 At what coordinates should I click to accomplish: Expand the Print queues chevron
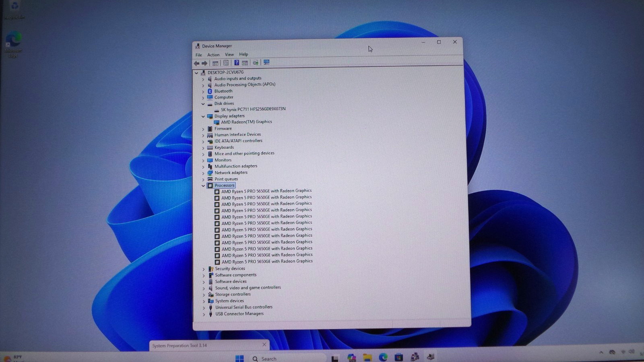[203, 179]
